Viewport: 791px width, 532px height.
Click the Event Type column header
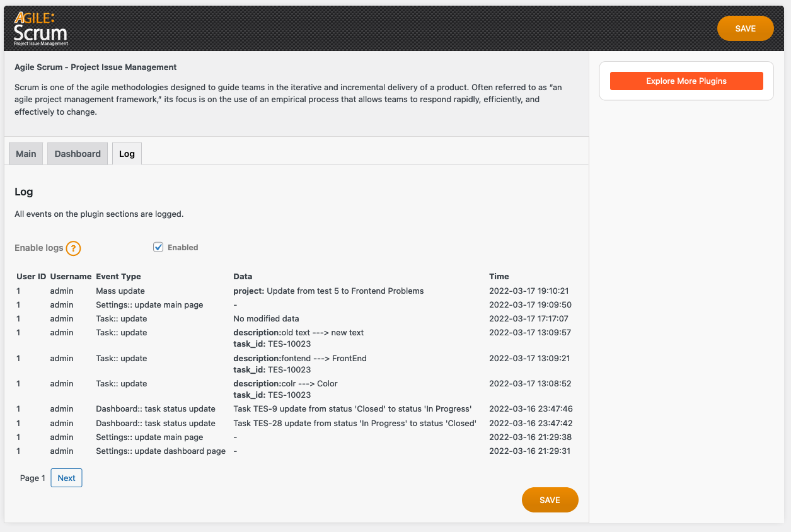coord(118,276)
